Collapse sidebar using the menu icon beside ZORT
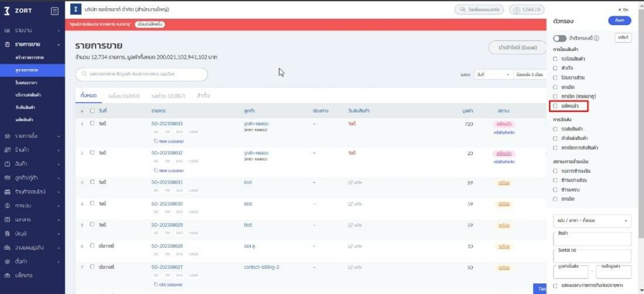The width and height of the screenshot is (644, 294). pos(55,11)
